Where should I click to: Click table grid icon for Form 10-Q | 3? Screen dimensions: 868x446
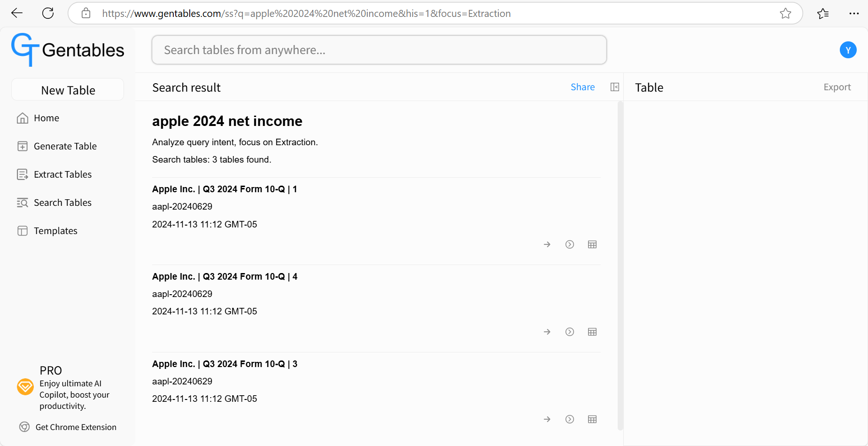click(592, 419)
